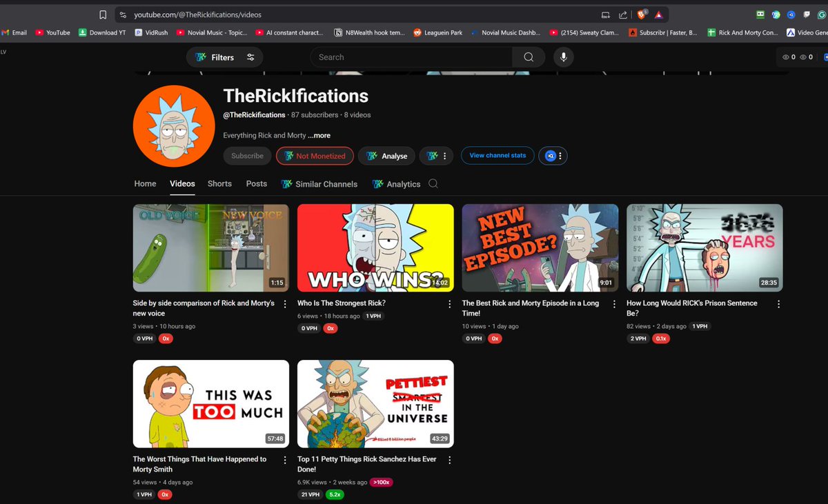The image size is (828, 504).
Task: Open the N8Wealth hook tem... bookmark
Action: [370, 32]
